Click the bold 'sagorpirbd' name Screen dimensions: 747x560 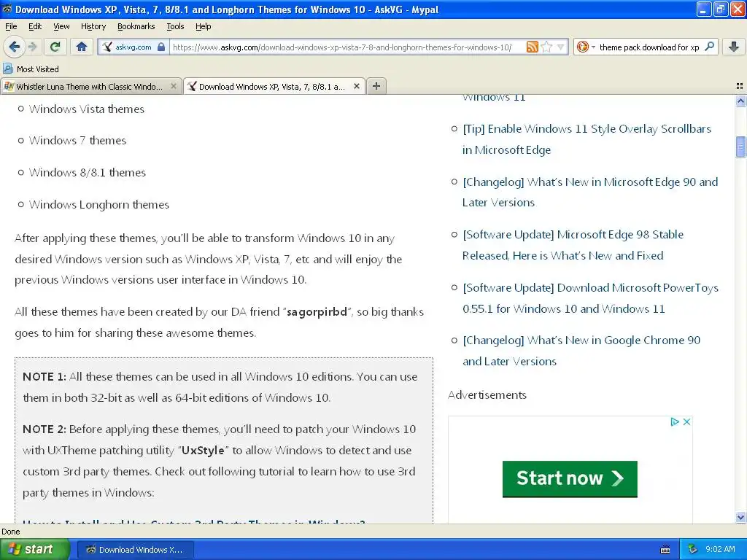[x=317, y=312]
